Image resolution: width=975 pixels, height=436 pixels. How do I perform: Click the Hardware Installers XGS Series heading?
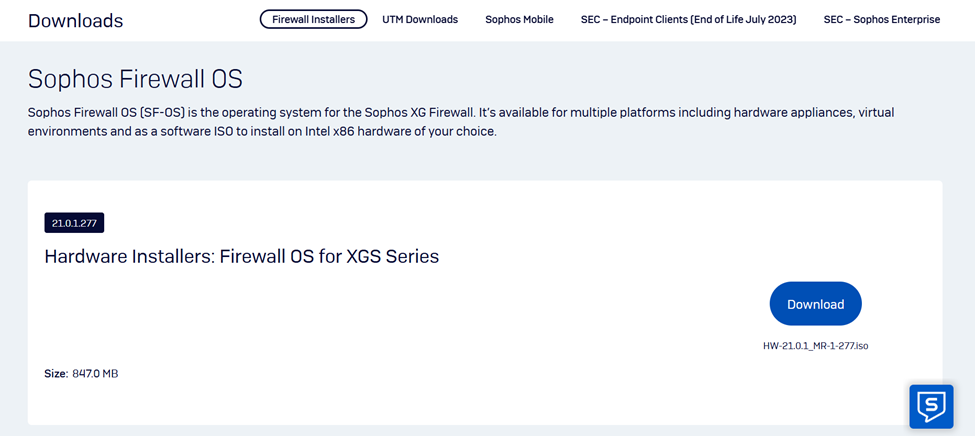click(x=241, y=256)
